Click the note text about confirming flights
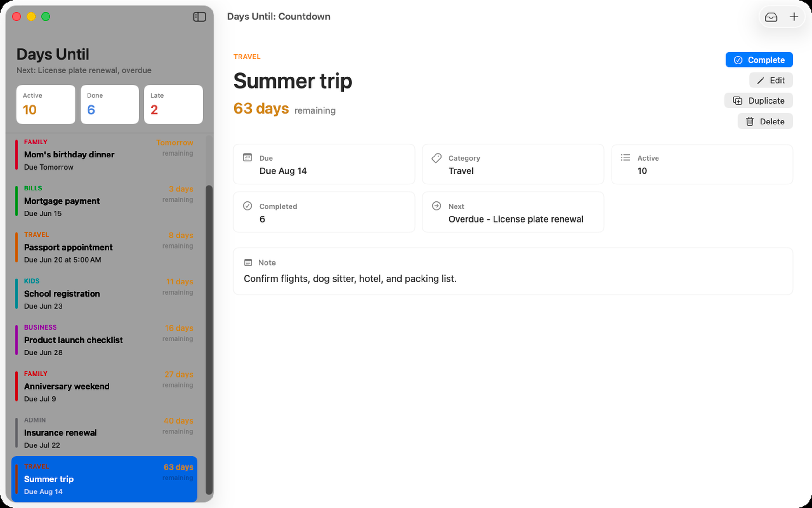The height and width of the screenshot is (508, 812). [350, 278]
